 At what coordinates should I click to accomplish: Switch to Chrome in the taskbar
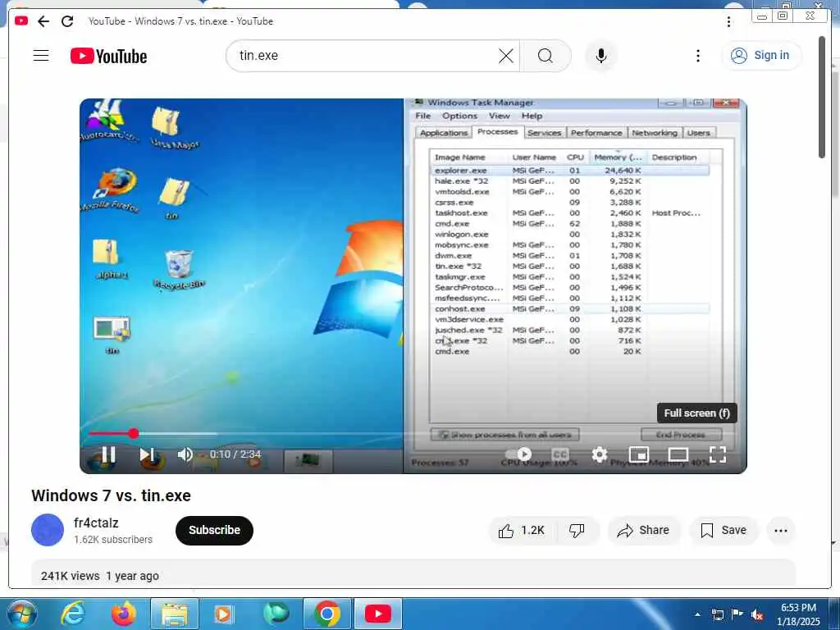326,614
